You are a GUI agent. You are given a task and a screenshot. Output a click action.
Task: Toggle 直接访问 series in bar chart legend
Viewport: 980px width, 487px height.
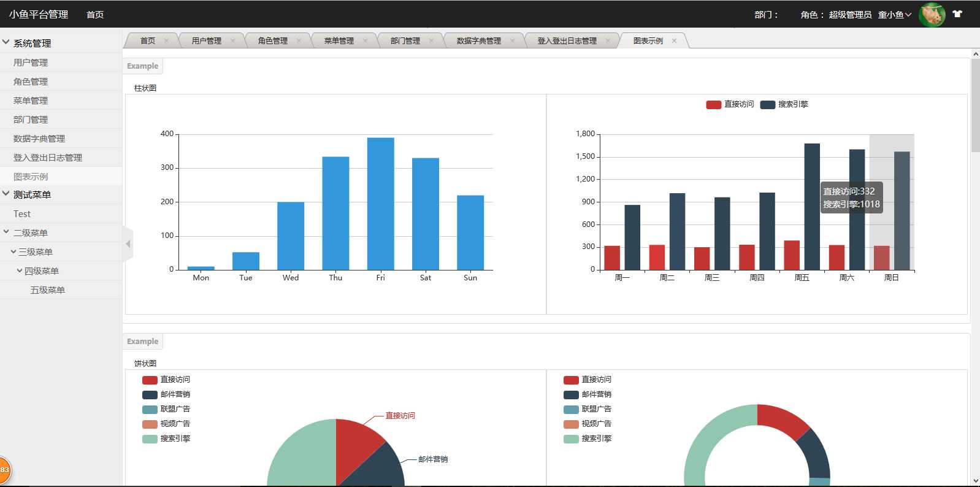pyautogui.click(x=730, y=104)
